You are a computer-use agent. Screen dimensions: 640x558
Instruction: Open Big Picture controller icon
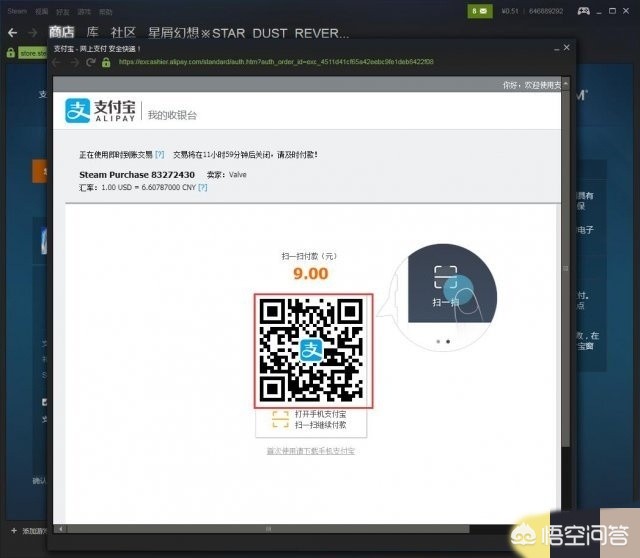583,11
